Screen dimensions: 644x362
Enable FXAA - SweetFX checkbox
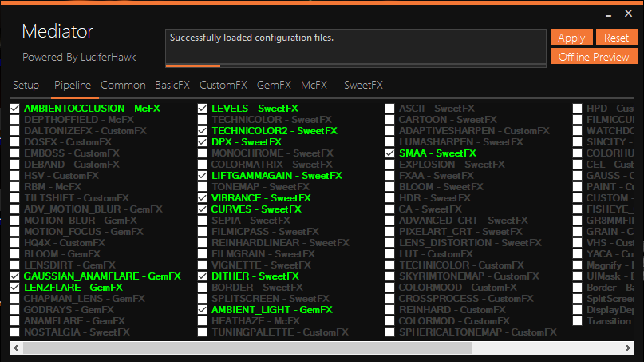389,175
